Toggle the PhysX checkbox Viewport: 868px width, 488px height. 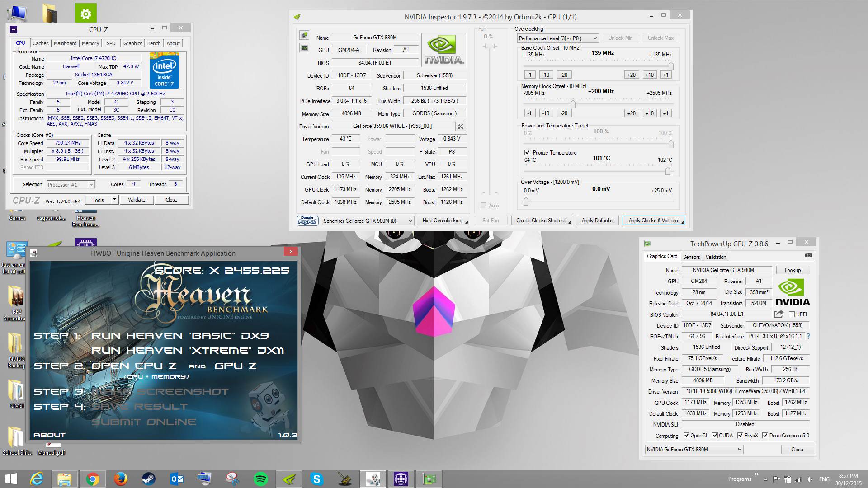(740, 436)
